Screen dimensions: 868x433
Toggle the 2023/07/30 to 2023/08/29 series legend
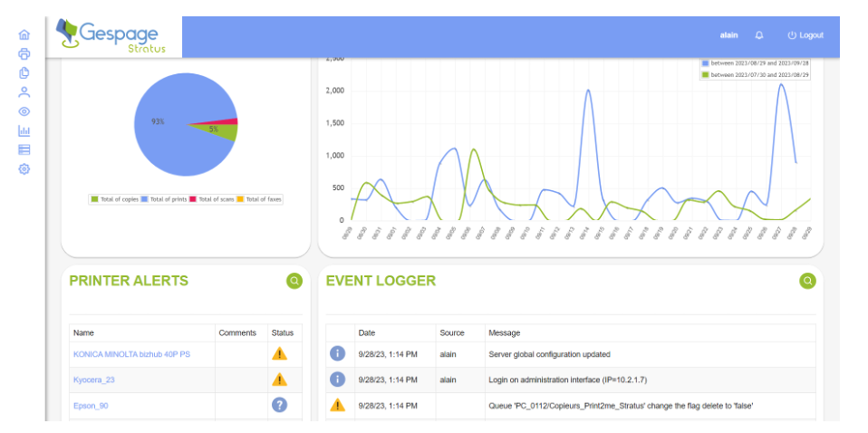tap(755, 73)
